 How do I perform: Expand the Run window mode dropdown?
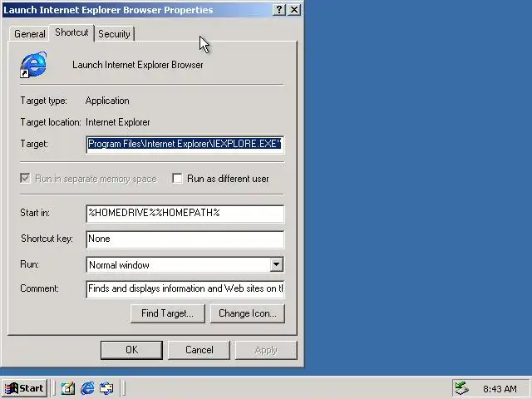click(277, 264)
